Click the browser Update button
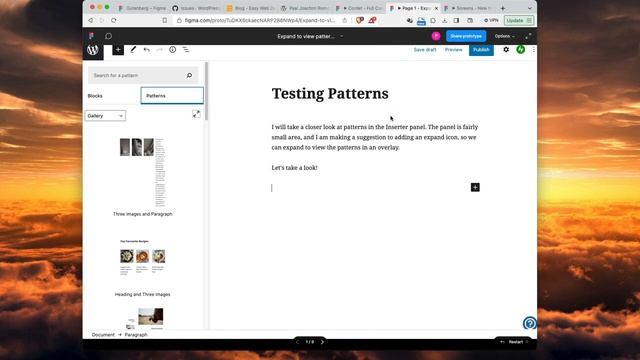 [x=518, y=20]
